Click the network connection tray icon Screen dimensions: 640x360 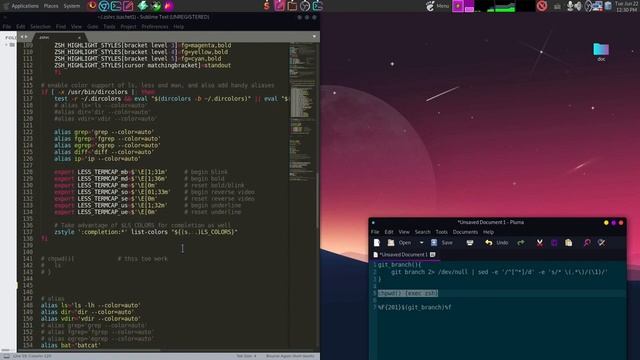click(x=598, y=6)
